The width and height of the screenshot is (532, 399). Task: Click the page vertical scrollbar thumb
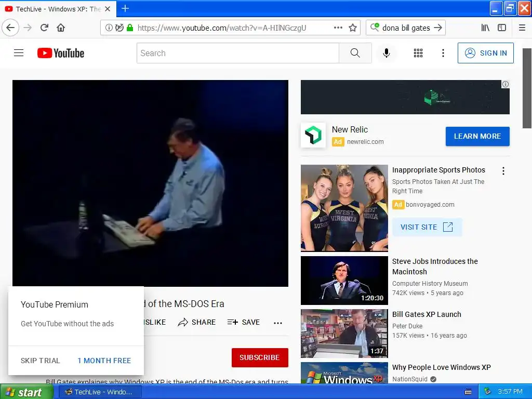coord(527,88)
